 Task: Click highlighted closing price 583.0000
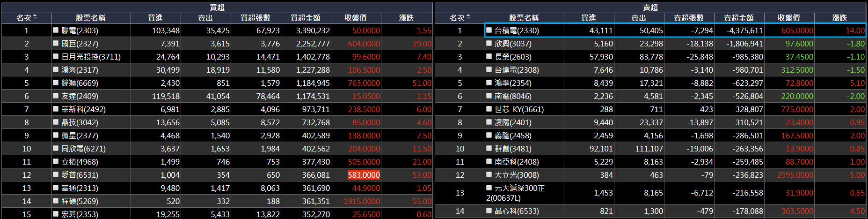tap(364, 175)
